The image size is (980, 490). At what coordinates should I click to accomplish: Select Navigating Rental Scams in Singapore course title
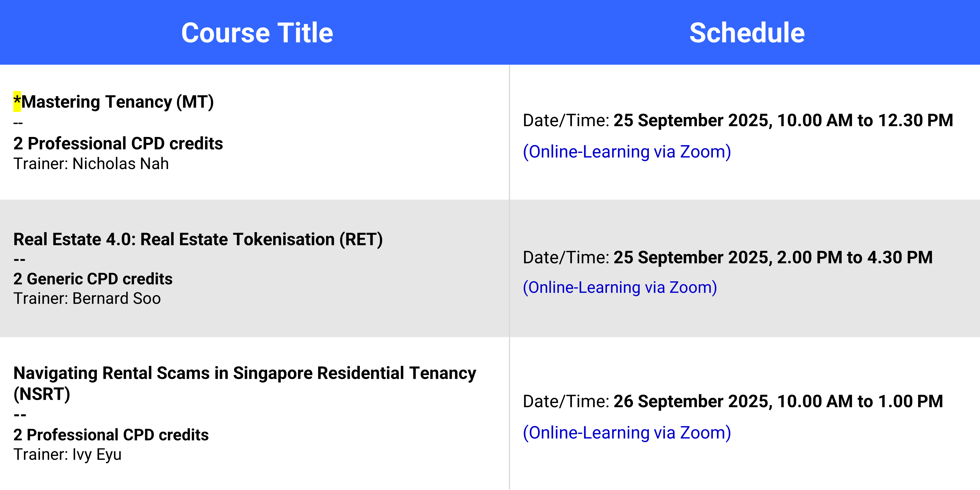245,383
